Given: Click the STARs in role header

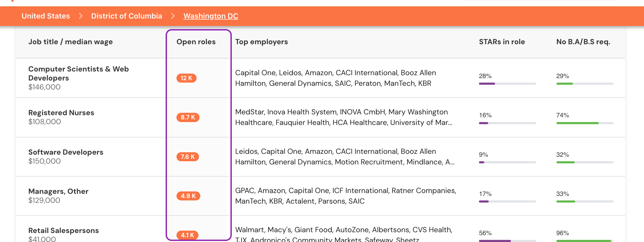Looking at the screenshot, I should [502, 42].
